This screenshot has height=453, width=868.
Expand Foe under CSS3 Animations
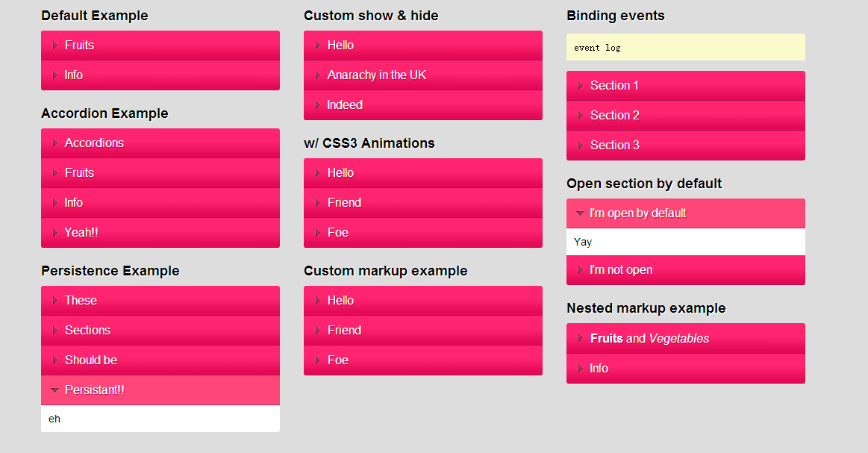[423, 233]
